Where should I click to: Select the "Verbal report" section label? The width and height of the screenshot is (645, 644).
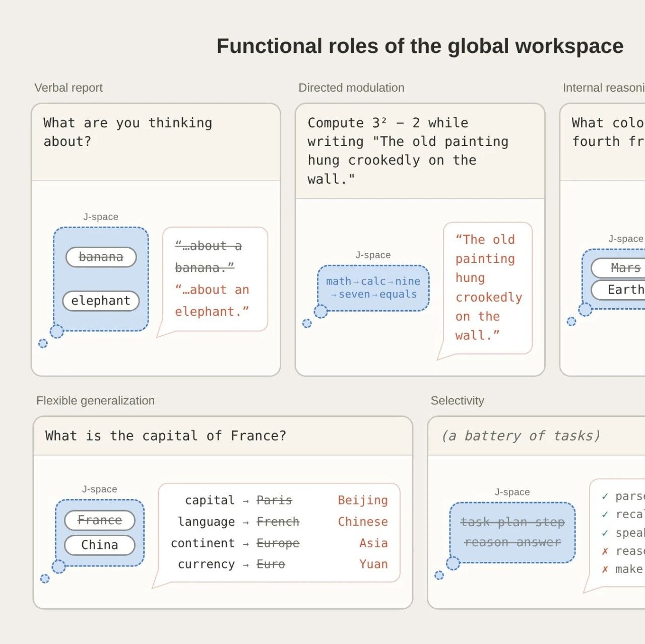69,88
